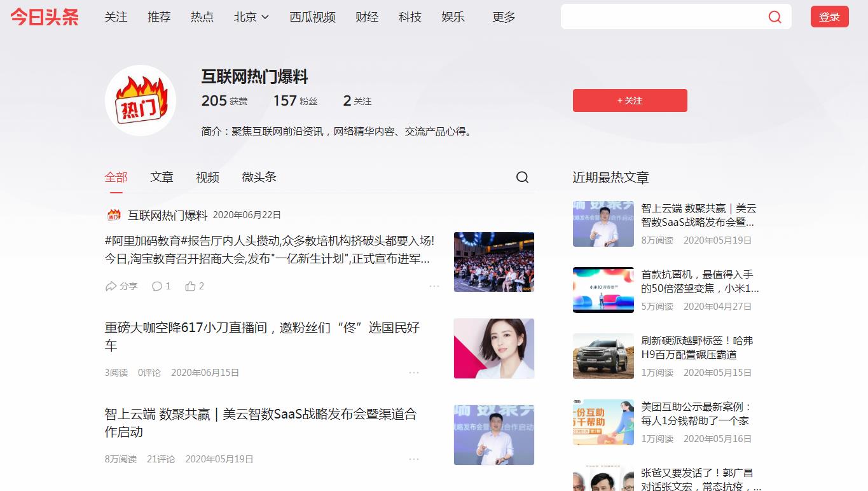Open more options for 617小刀直播间 article
Screen dimensions: 868x491
pyautogui.click(x=414, y=373)
